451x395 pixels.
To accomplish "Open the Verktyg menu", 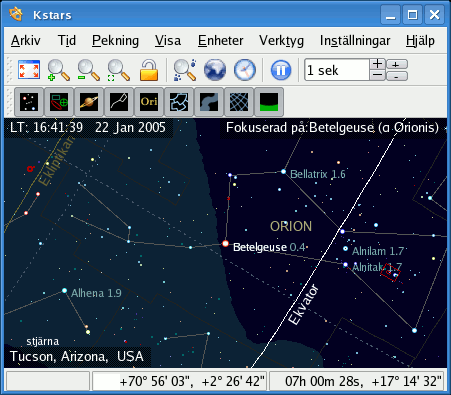I will pos(281,41).
